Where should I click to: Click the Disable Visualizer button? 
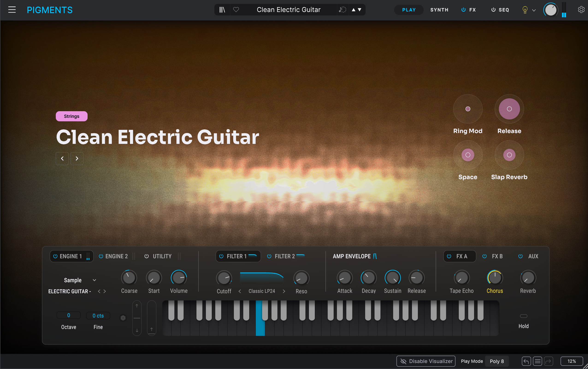point(426,361)
